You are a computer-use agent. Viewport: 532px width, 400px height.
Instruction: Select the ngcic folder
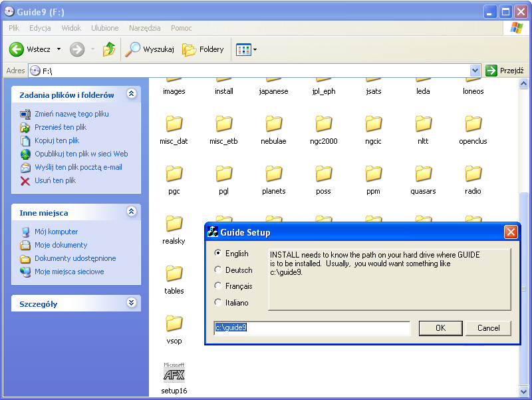373,130
